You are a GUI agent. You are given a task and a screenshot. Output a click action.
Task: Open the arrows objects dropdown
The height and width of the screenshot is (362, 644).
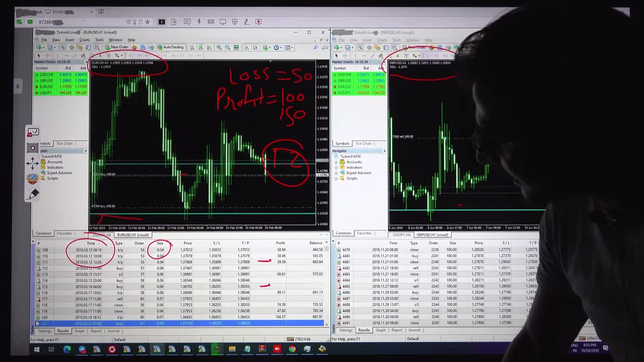click(119, 55)
